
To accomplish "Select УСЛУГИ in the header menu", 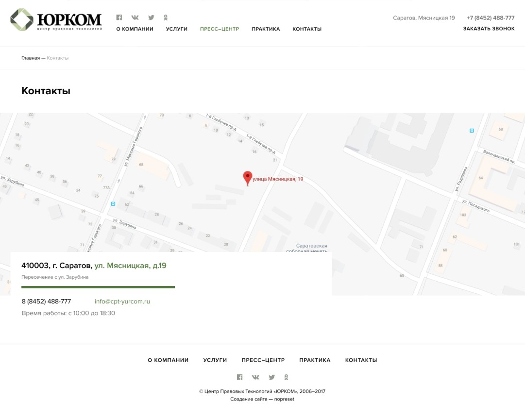I will (176, 29).
